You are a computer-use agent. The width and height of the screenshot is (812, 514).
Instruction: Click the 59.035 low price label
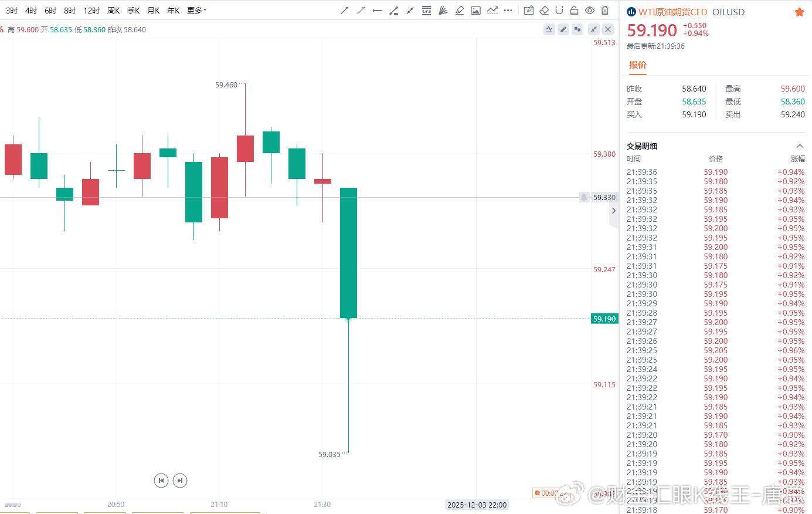pyautogui.click(x=329, y=454)
